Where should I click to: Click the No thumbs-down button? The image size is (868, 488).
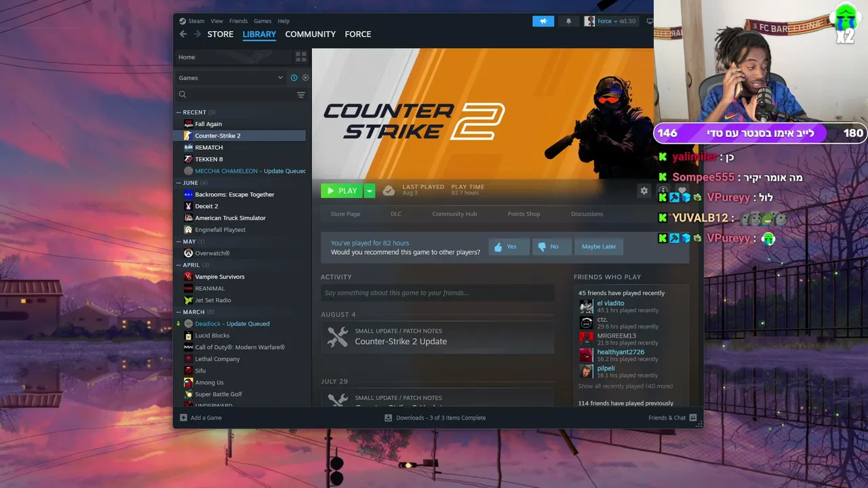[x=551, y=247]
